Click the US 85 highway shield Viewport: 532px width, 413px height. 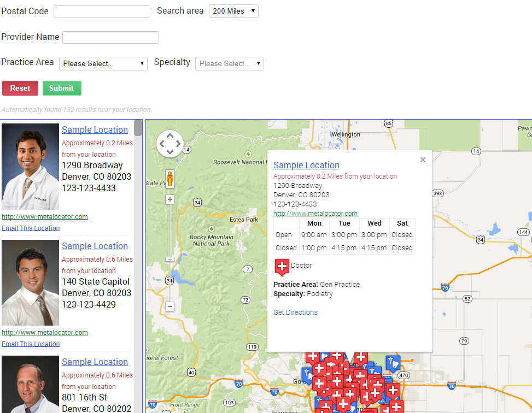click(389, 123)
